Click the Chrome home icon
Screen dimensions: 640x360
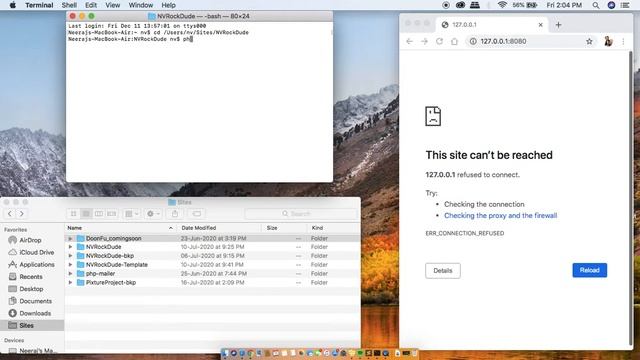[x=454, y=41]
